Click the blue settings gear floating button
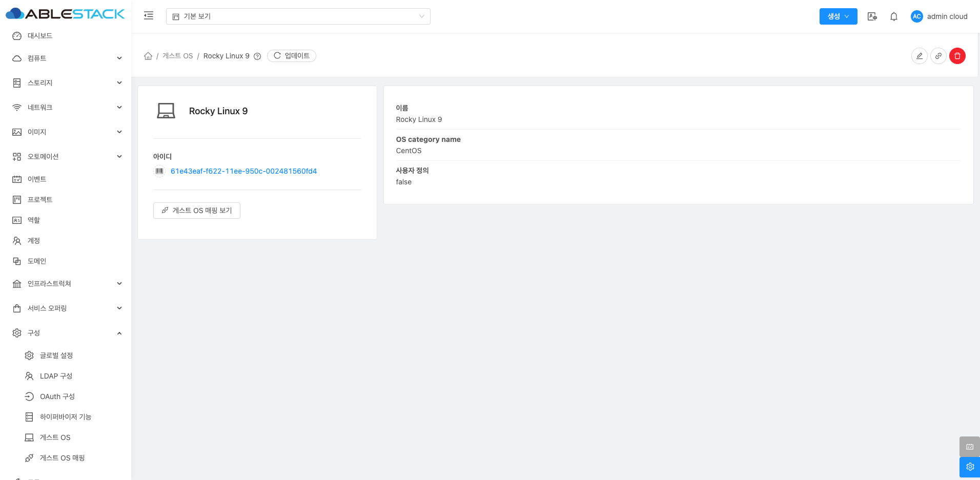The width and height of the screenshot is (980, 480). coord(970,467)
